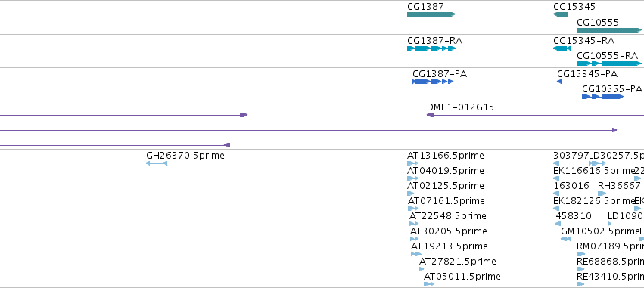Select the GH26370.5prime EST glyph

click(157, 163)
